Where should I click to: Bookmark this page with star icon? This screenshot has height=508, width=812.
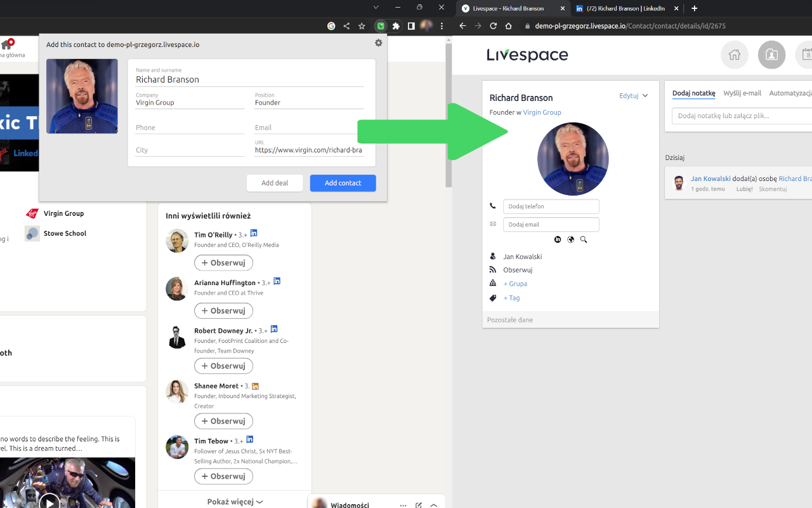[362, 26]
